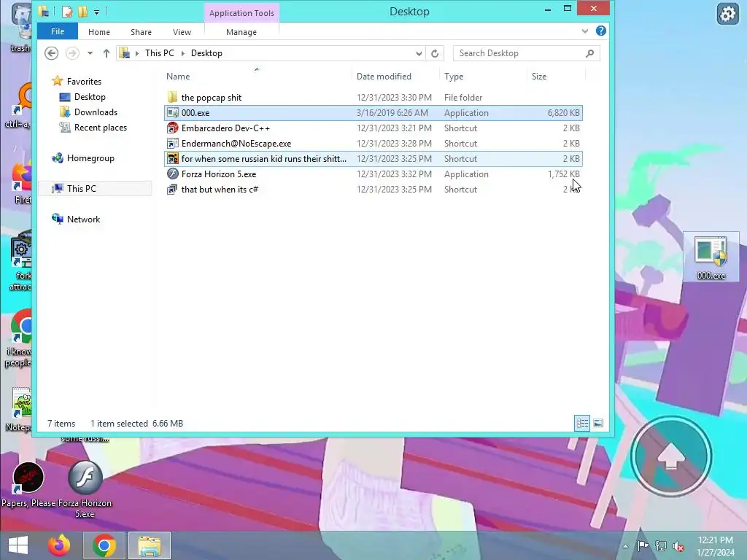
Task: Open the quick access toolbar customize dropdown
Action: (x=97, y=12)
